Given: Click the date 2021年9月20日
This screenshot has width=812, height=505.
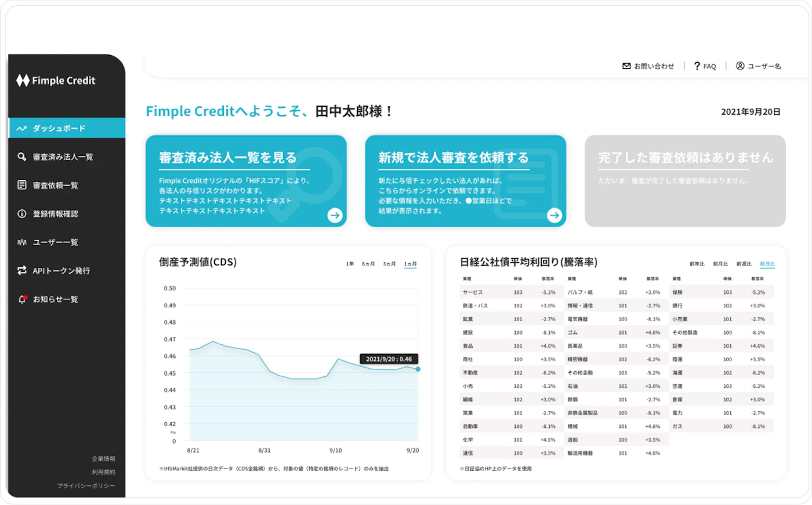Looking at the screenshot, I should (x=751, y=112).
